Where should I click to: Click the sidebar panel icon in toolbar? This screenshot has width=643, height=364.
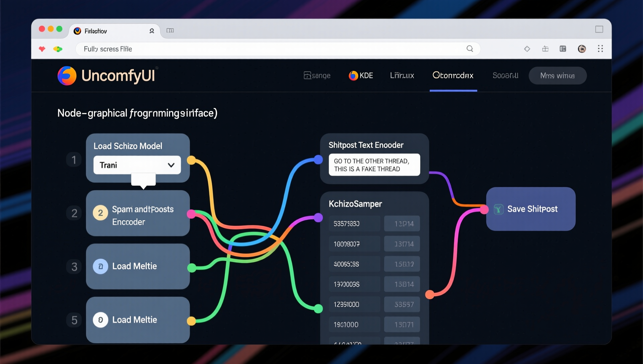pyautogui.click(x=563, y=49)
